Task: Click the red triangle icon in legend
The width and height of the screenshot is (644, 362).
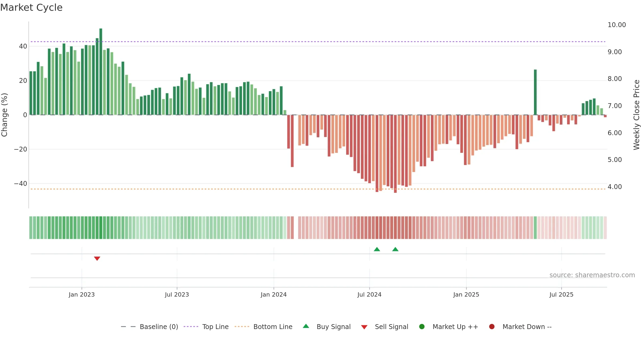Action: [x=364, y=327]
